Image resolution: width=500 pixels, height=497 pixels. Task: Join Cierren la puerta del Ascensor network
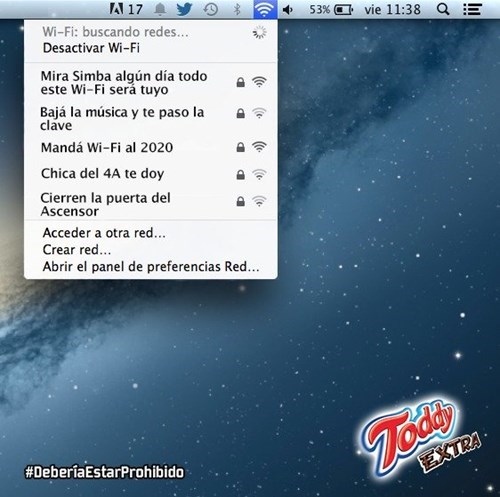pos(151,204)
